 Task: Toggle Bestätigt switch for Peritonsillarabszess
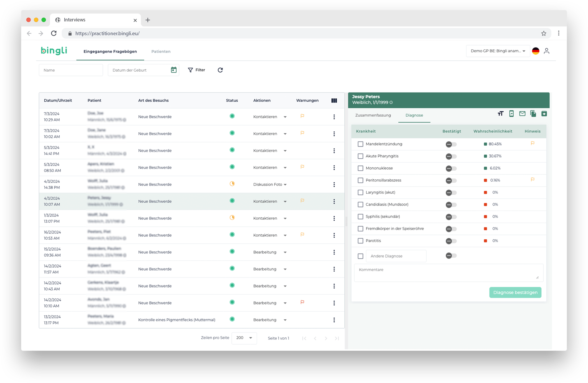pyautogui.click(x=451, y=180)
